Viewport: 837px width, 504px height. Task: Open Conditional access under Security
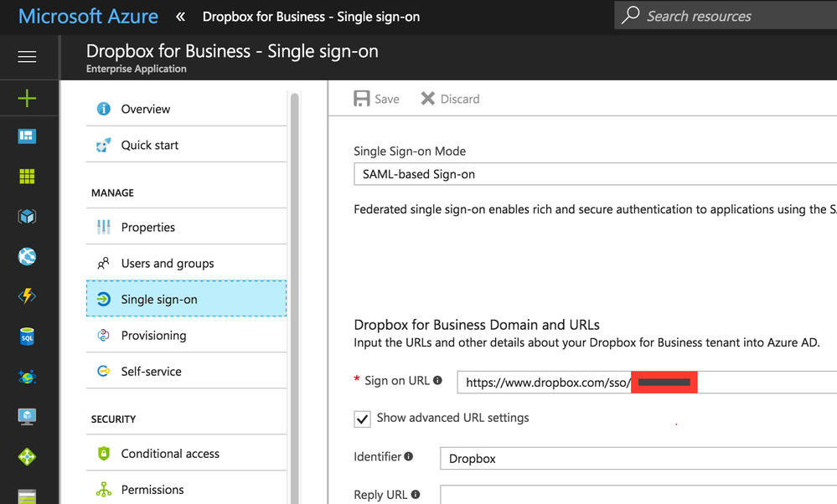pyautogui.click(x=170, y=453)
